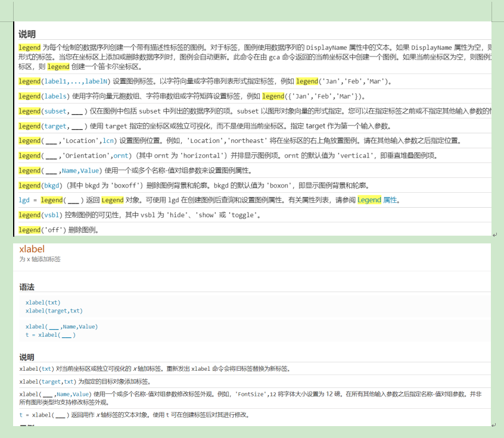Click the xlabel(txt) syntax line

point(41,302)
